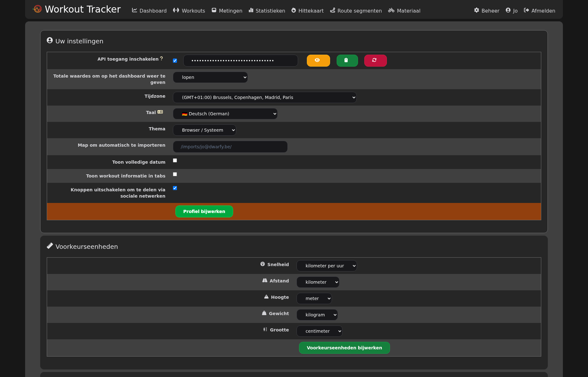Regenerate API key with red refresh button
This screenshot has height=377, width=588.
point(375,60)
